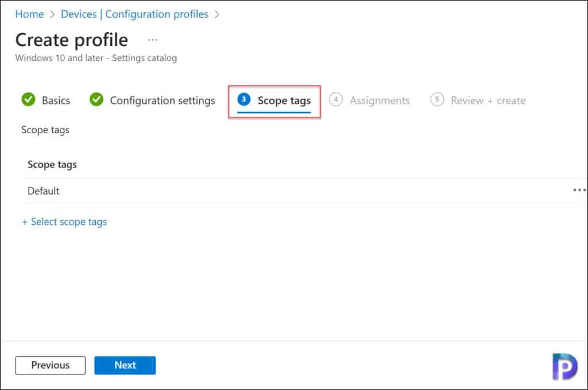Select the Scope tags step tab
Image resolution: width=588 pixels, height=390 pixels.
274,100
